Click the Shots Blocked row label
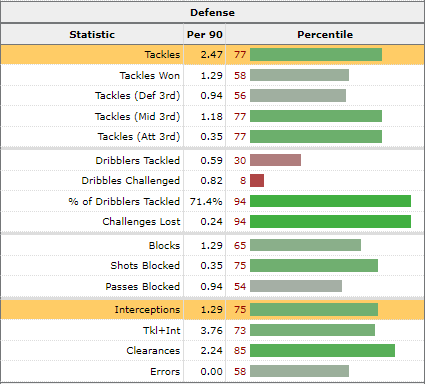Image resolution: width=425 pixels, height=384 pixels. point(145,265)
